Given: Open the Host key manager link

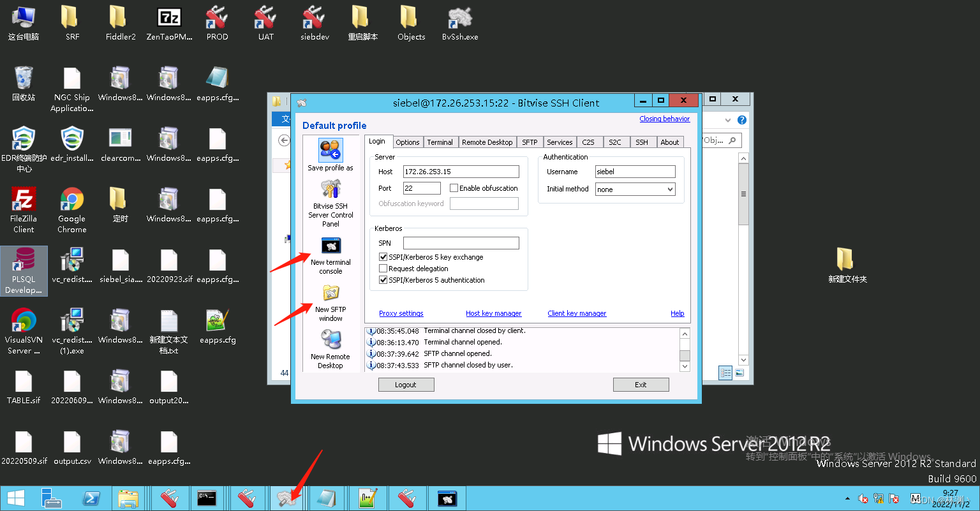Looking at the screenshot, I should point(493,313).
